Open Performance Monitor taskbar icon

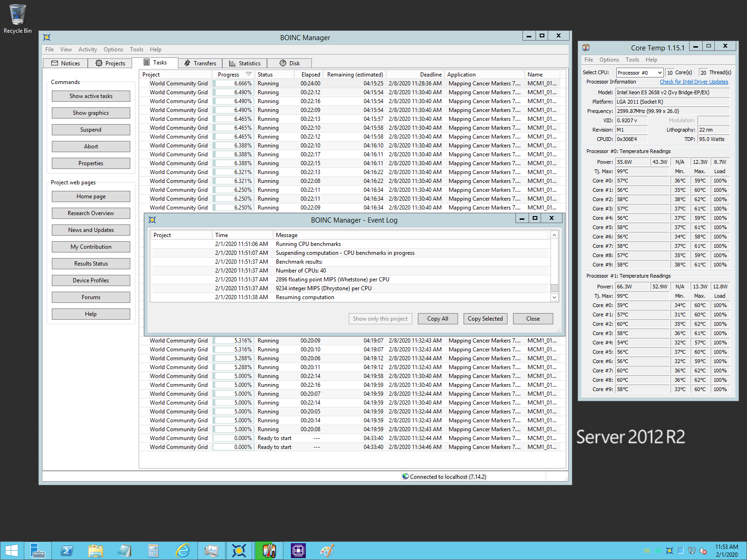(x=211, y=551)
